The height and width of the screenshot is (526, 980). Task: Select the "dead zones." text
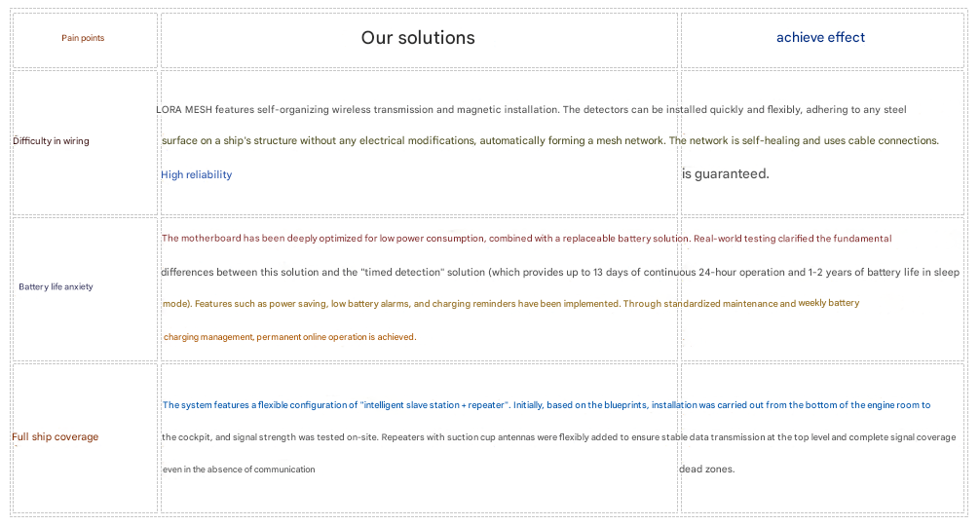pyautogui.click(x=706, y=470)
